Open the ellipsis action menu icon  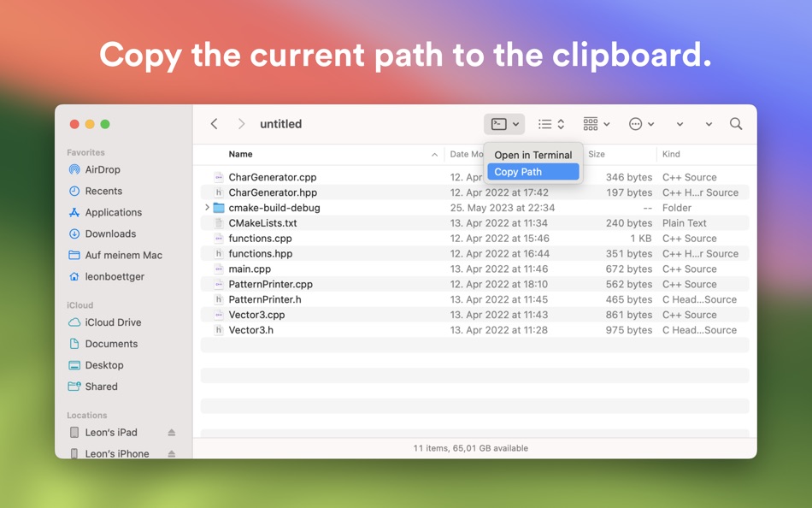[635, 124]
